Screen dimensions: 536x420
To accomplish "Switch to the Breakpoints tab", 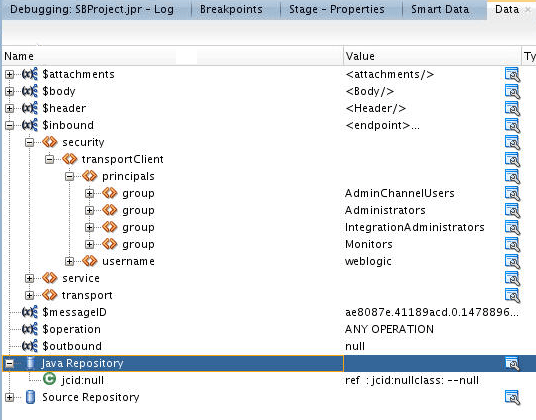I will tap(231, 9).
